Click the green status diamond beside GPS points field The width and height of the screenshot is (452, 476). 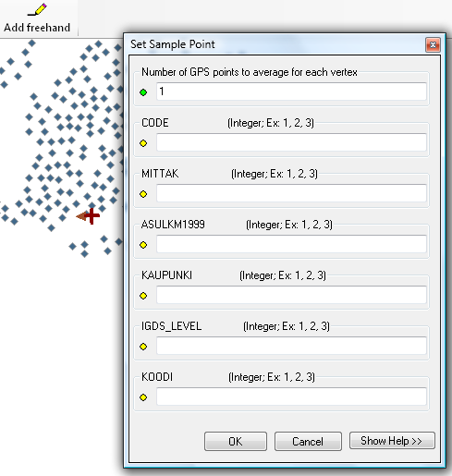[143, 92]
